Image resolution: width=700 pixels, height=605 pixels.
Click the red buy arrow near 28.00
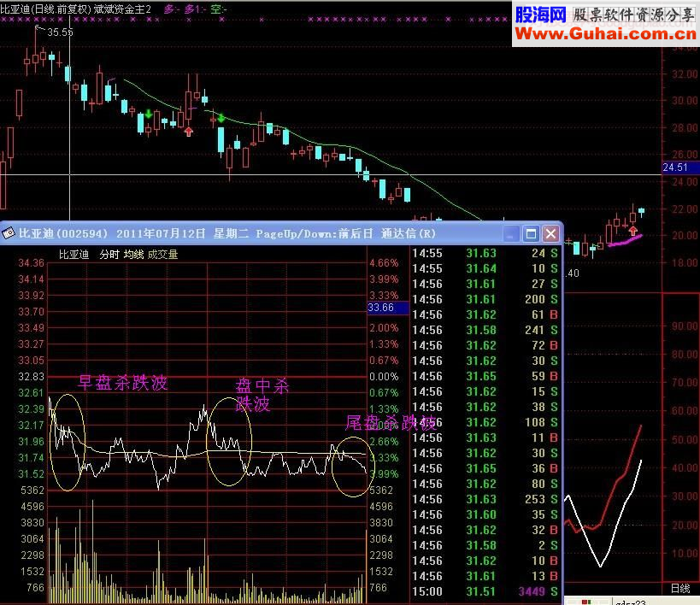[189, 132]
